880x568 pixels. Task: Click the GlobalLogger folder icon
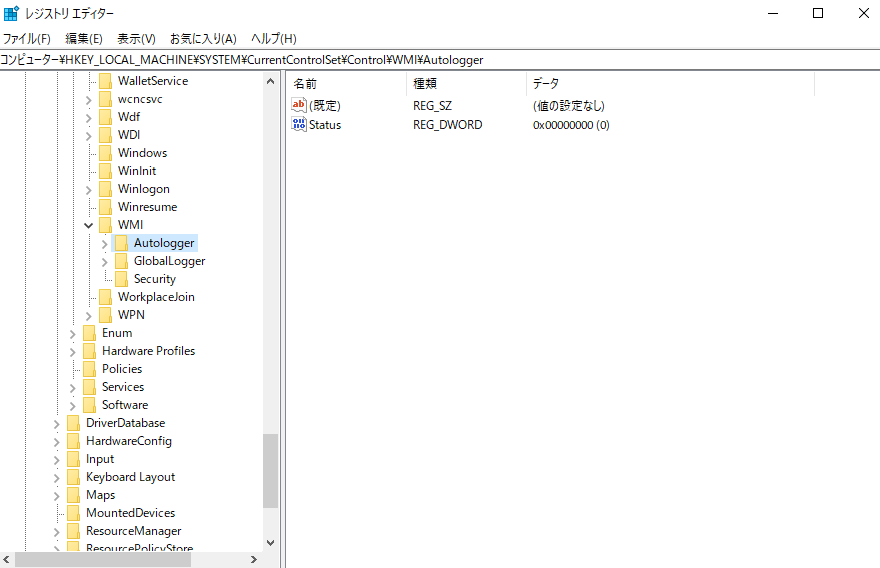tap(121, 261)
